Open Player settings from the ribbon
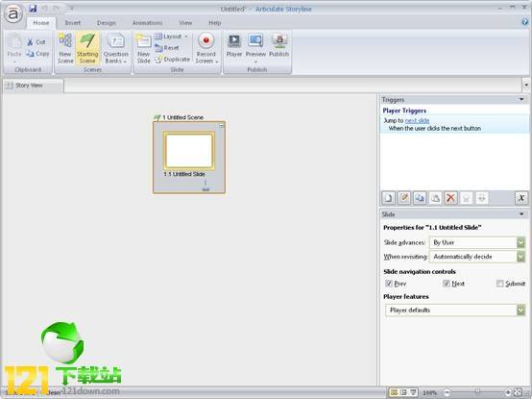The width and height of the screenshot is (532, 399). click(x=234, y=45)
